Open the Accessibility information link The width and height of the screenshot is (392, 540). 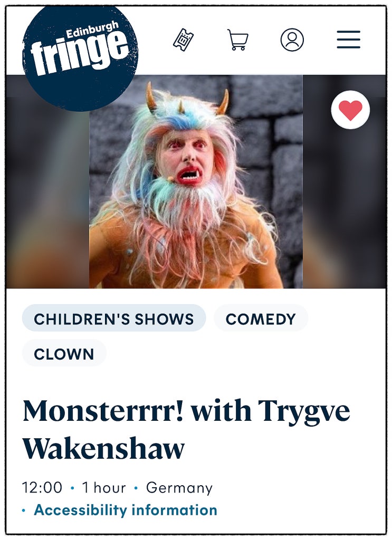(x=126, y=510)
